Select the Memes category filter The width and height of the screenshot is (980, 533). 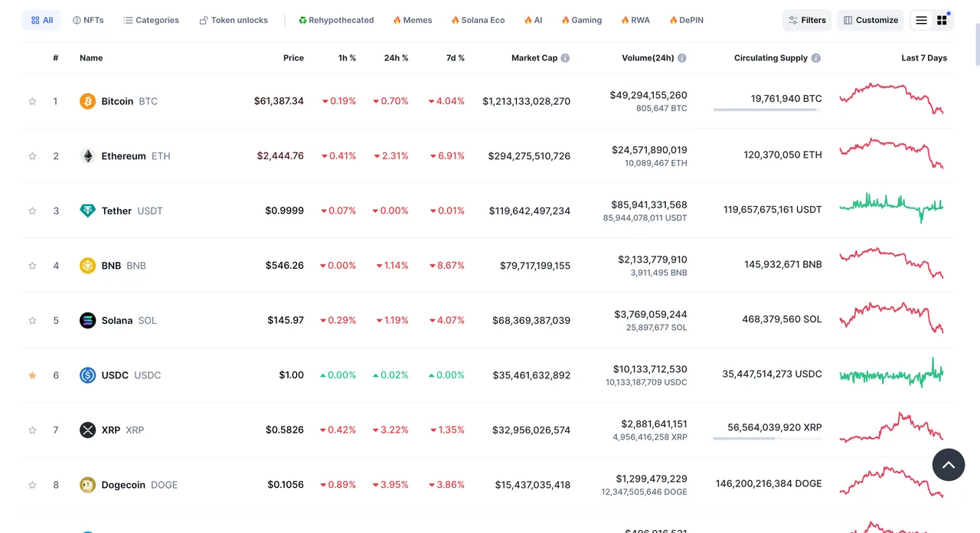coord(412,20)
